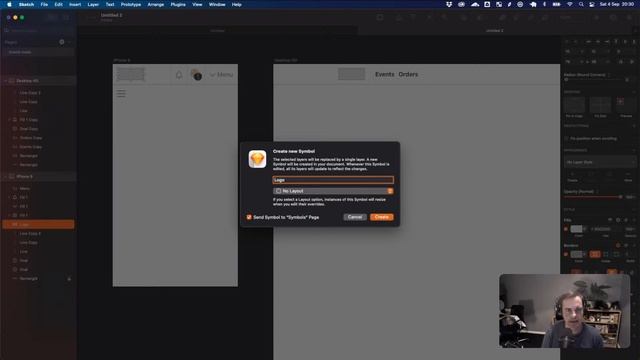Collapse the Desktop HD artboard in layer list

coord(5,81)
